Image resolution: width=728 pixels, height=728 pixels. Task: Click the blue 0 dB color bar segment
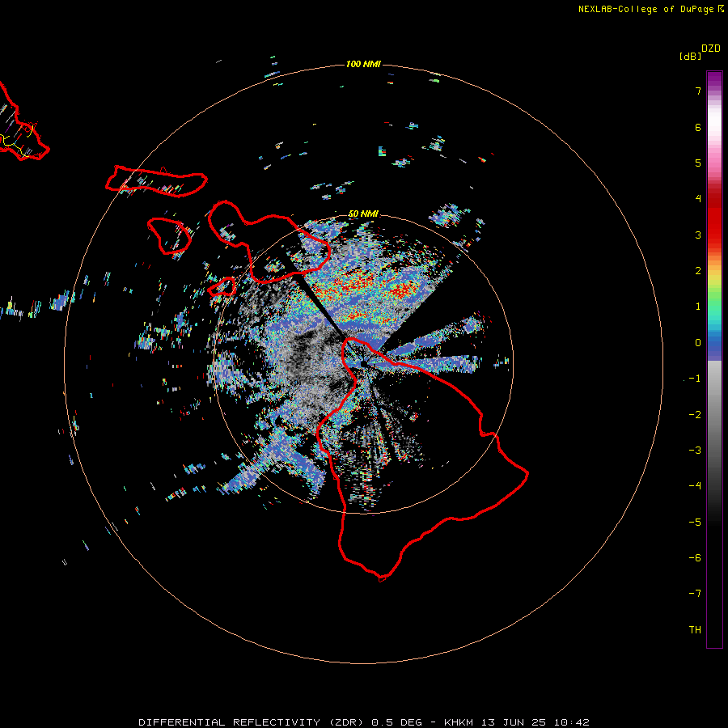pos(714,345)
